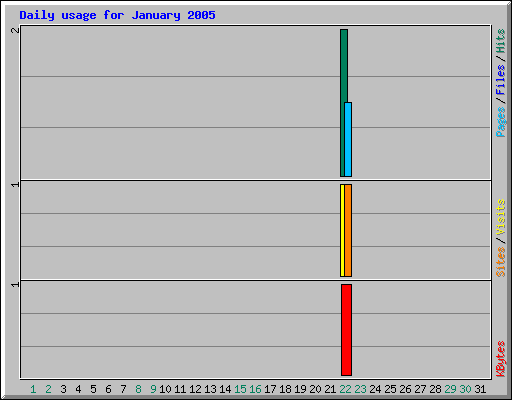Screen dimensions: 512x400
Task: Click day label 19 on x-axis
Action: pyautogui.click(x=300, y=389)
